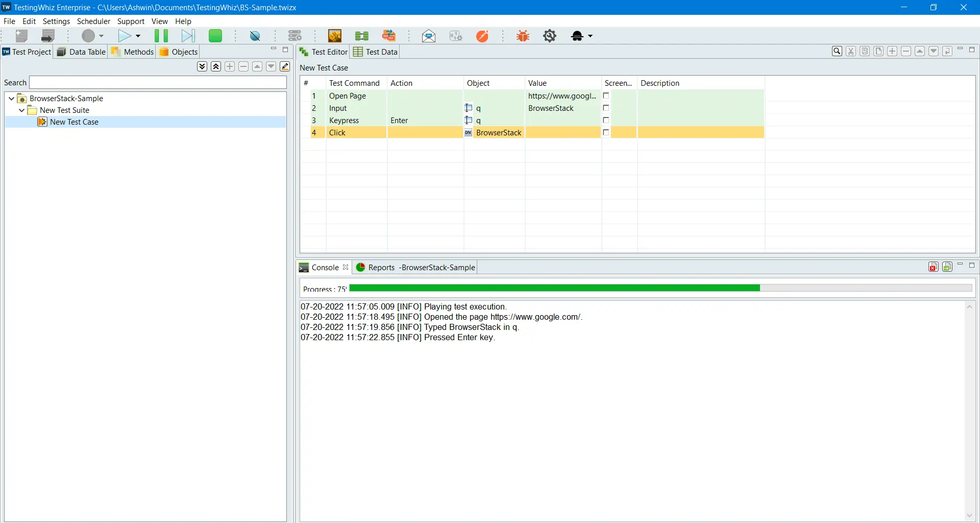Image resolution: width=980 pixels, height=523 pixels.
Task: Click the red clear console icon
Action: point(933,267)
